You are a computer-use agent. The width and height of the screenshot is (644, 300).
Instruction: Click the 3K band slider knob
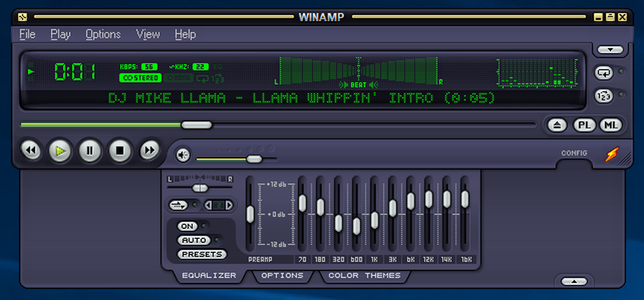point(392,208)
